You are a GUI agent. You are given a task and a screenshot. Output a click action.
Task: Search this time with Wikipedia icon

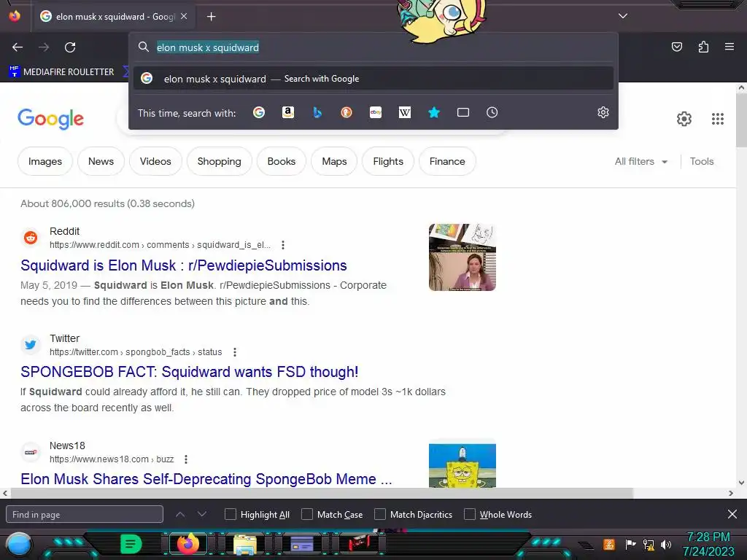click(x=404, y=112)
